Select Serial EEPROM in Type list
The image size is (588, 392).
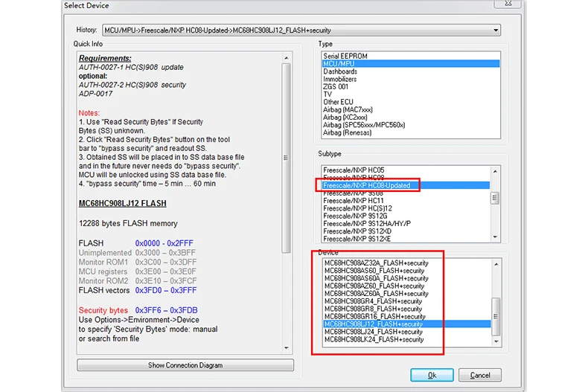[x=345, y=57]
